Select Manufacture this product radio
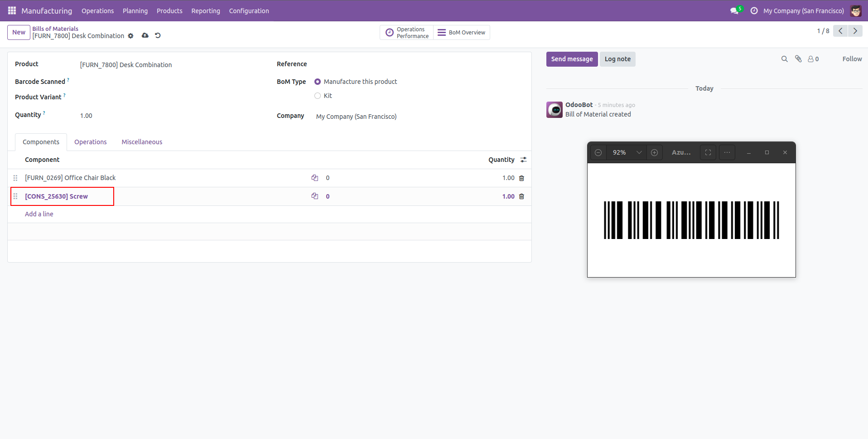 pyautogui.click(x=318, y=82)
